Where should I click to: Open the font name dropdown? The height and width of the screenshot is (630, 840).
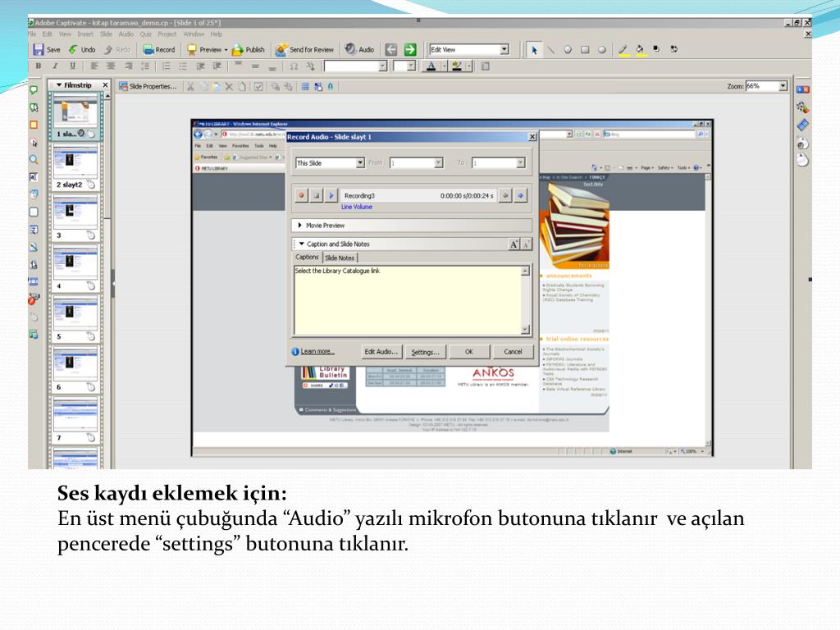382,66
